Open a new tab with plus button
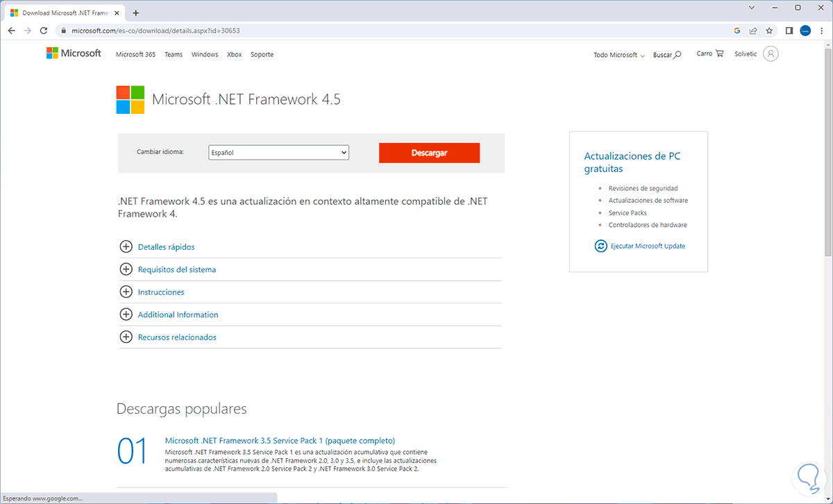This screenshot has width=833, height=504. tap(135, 12)
